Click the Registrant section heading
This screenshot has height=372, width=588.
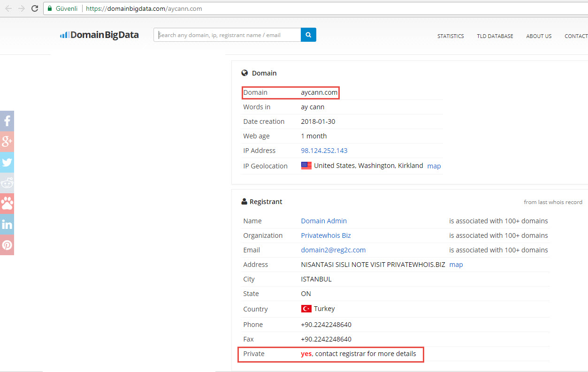tap(266, 202)
